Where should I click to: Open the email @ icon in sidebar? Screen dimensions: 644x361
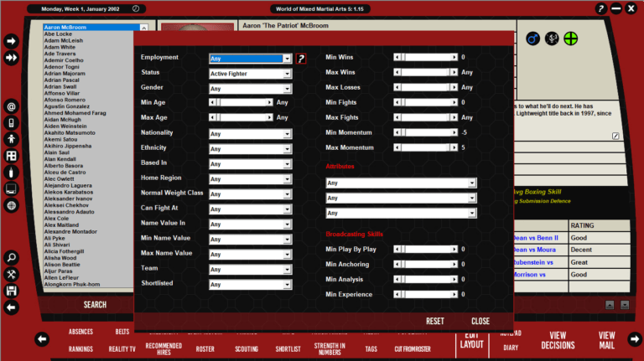tap(12, 106)
